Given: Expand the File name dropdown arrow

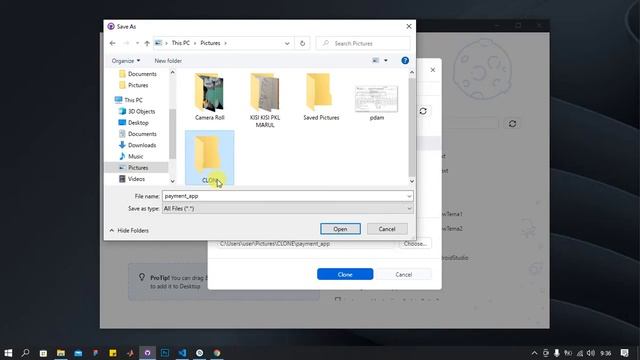Looking at the screenshot, I should pyautogui.click(x=409, y=196).
